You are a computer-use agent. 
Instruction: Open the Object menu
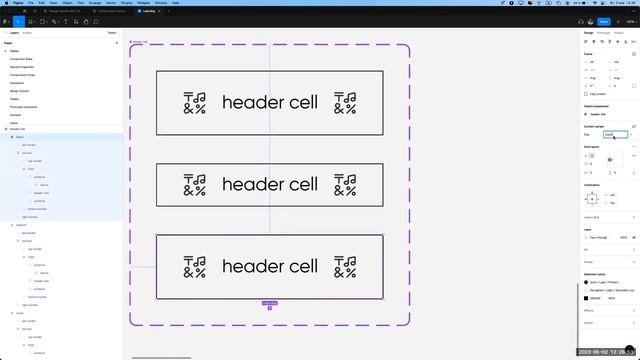67,3
